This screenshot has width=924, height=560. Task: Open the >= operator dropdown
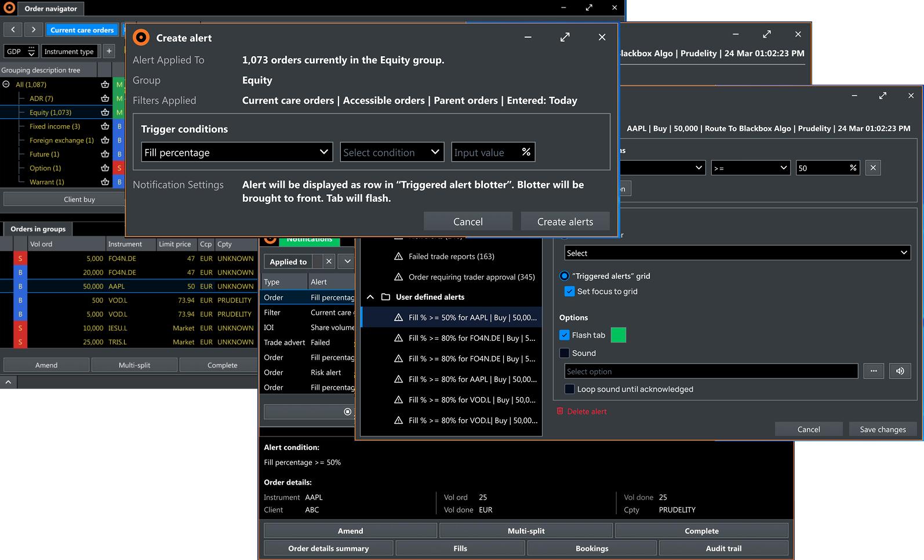[751, 168]
